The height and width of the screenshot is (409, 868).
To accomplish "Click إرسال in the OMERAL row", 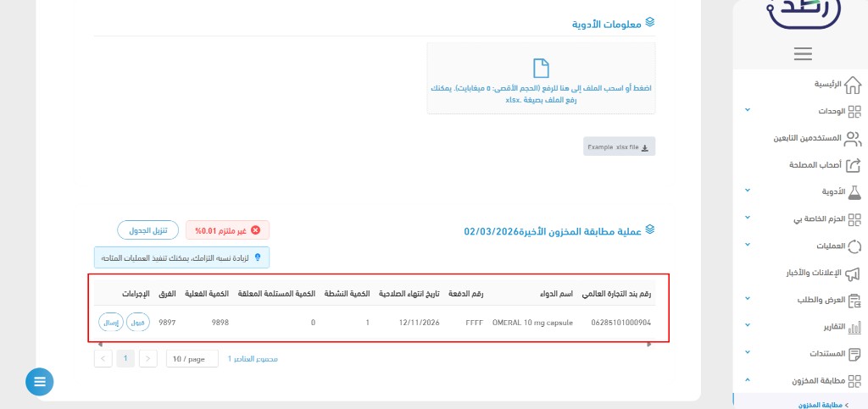I will tap(111, 323).
